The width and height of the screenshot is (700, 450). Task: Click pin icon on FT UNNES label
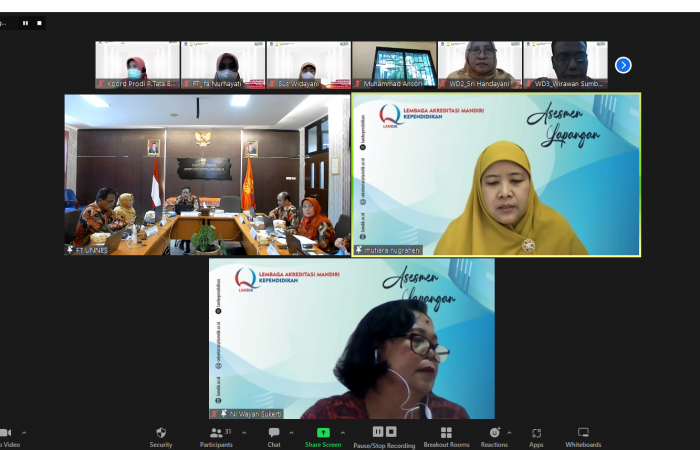coord(70,250)
